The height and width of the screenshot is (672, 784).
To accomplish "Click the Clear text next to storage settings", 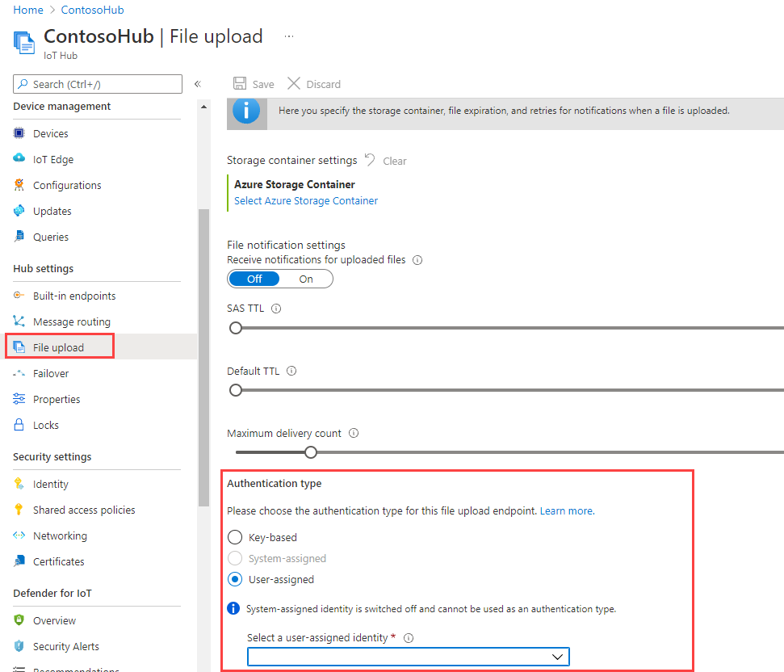I will (395, 161).
